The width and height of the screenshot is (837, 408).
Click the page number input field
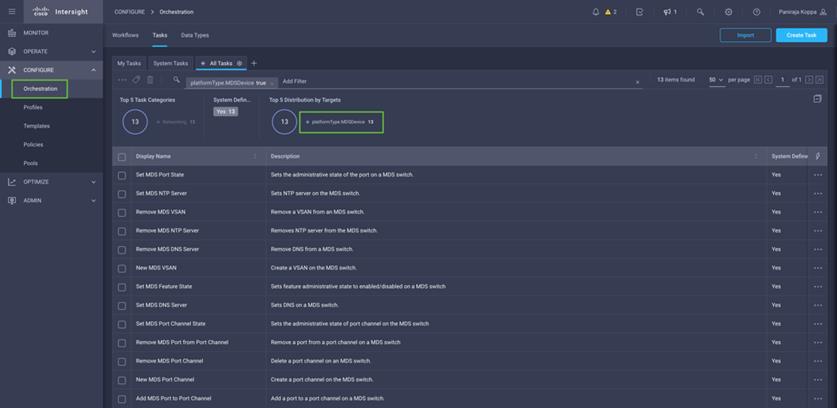click(783, 80)
